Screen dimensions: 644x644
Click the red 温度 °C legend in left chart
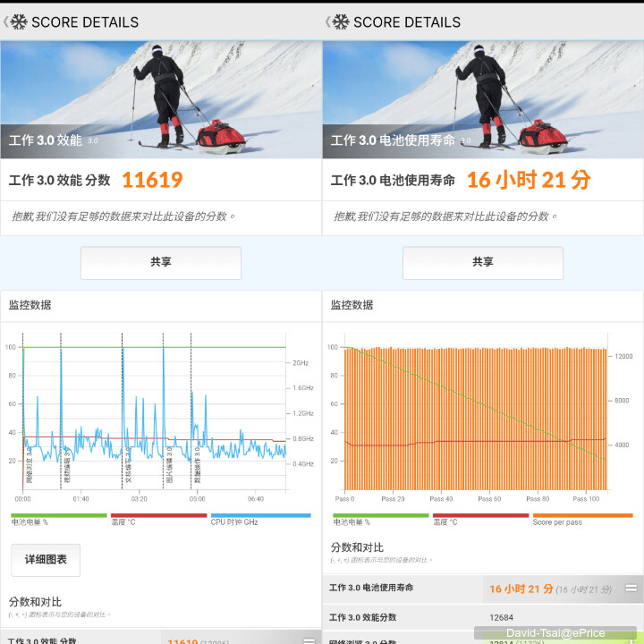pyautogui.click(x=158, y=520)
